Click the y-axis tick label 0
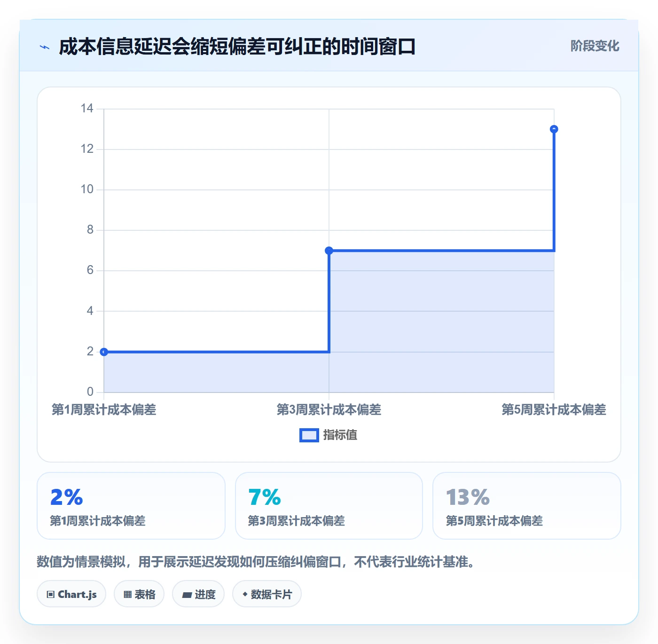This screenshot has height=644, width=658. (x=90, y=392)
